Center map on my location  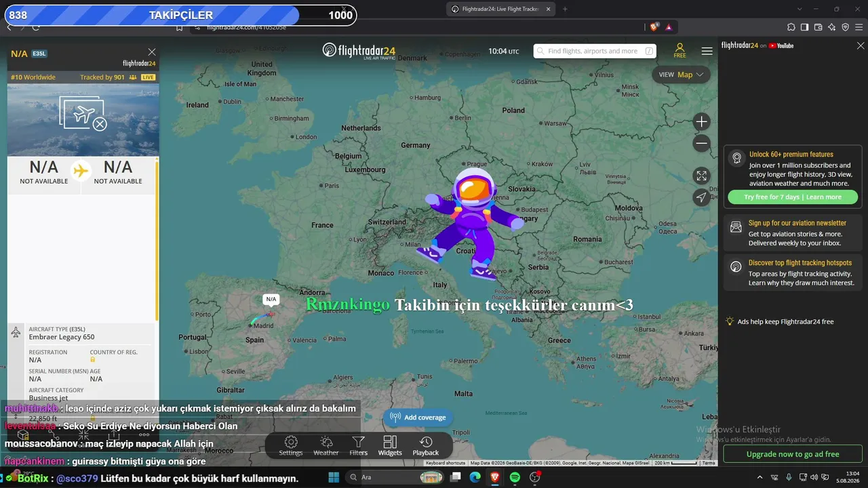point(702,197)
